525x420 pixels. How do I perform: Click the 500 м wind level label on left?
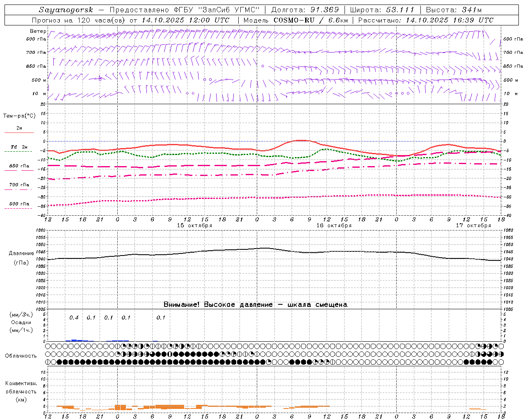tap(39, 80)
